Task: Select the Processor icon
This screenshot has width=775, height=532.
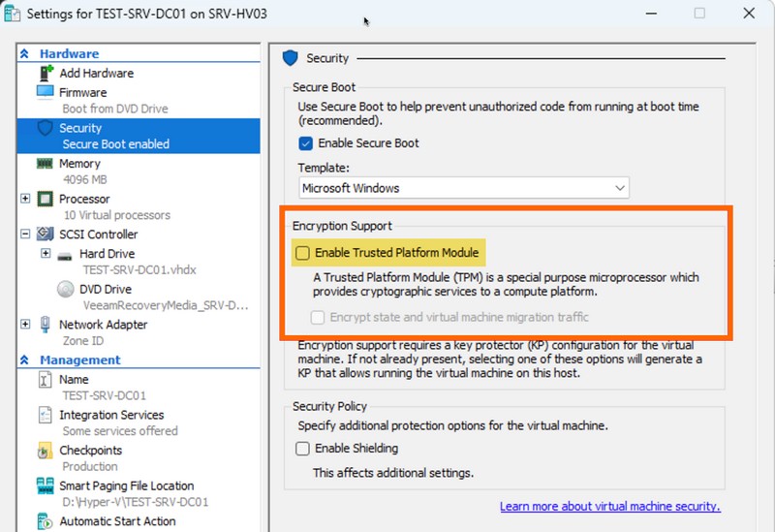Action: 45,199
